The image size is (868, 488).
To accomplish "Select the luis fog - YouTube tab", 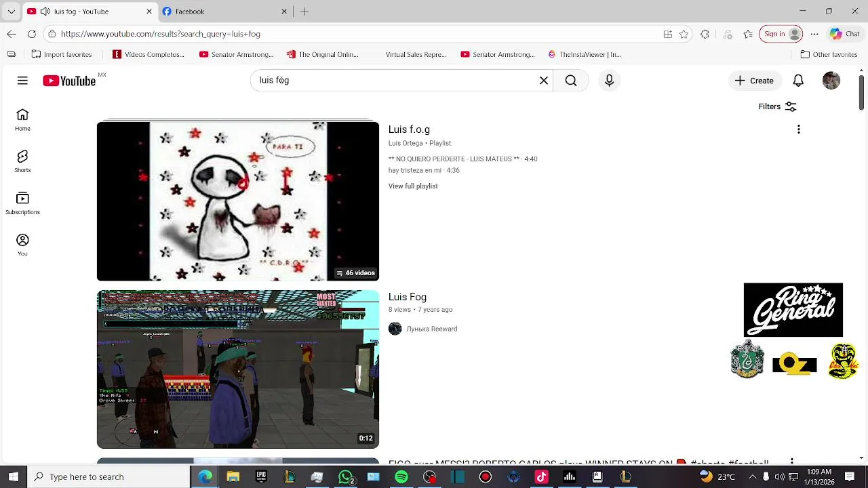I will tap(90, 12).
